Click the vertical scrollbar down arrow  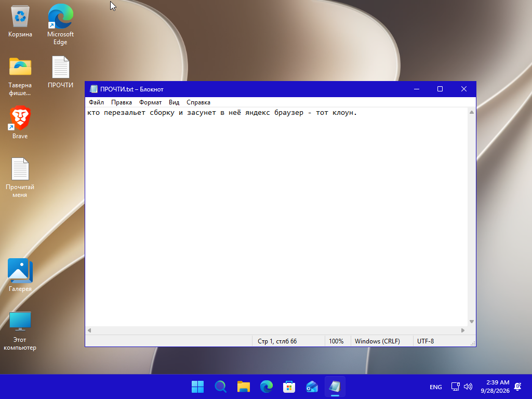click(472, 321)
